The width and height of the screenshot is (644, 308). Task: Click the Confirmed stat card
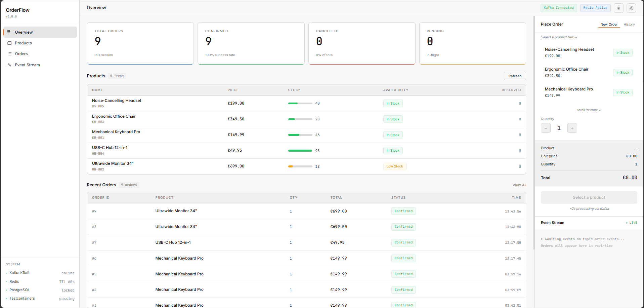(251, 43)
